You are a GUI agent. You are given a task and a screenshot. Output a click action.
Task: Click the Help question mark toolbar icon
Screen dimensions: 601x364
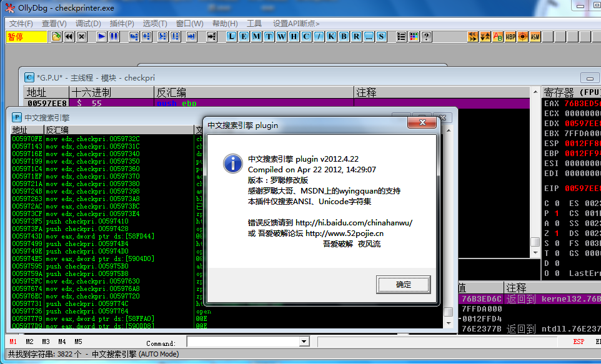pos(426,36)
